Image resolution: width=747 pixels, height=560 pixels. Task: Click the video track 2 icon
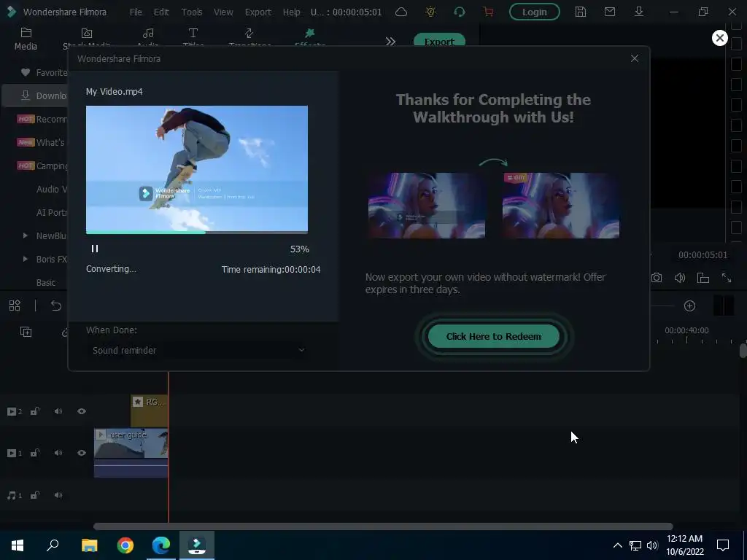coord(15,411)
